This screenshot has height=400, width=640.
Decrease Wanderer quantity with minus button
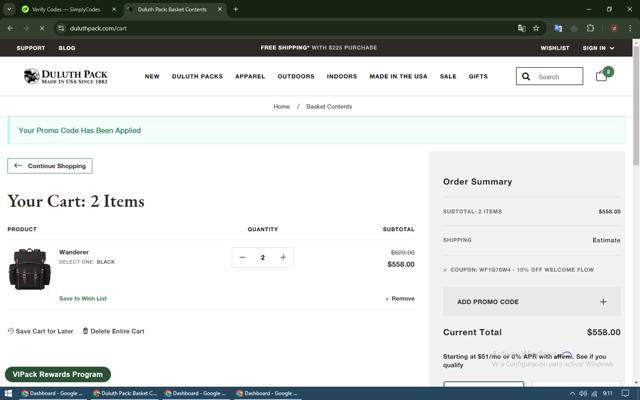coord(242,258)
